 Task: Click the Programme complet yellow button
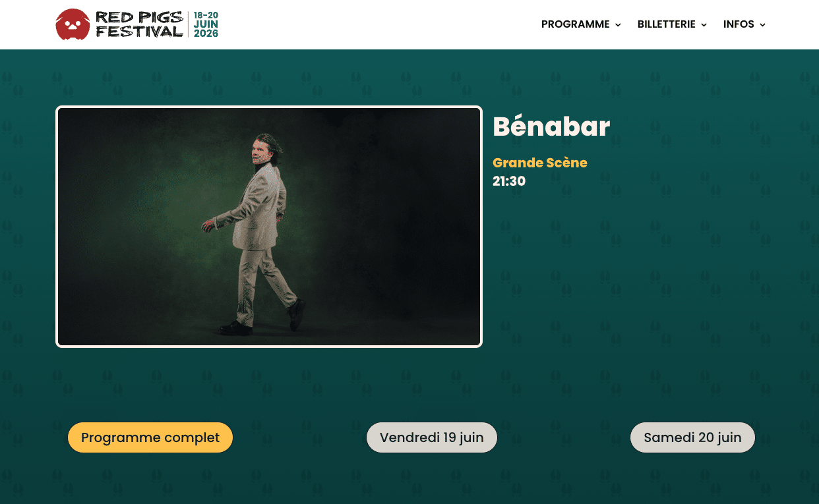pos(150,437)
